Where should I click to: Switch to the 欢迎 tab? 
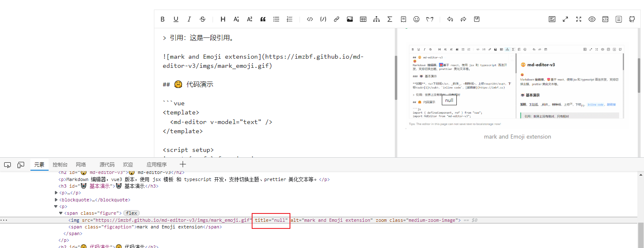tap(128, 165)
